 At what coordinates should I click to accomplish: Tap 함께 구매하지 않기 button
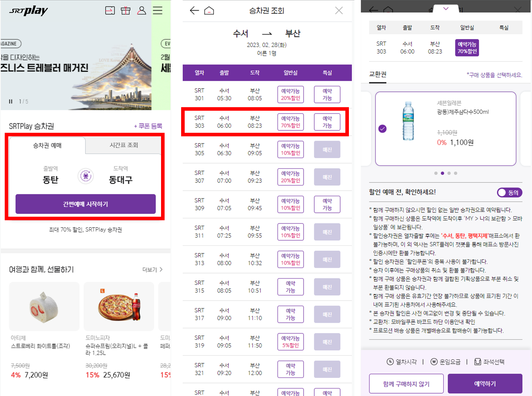tap(406, 384)
